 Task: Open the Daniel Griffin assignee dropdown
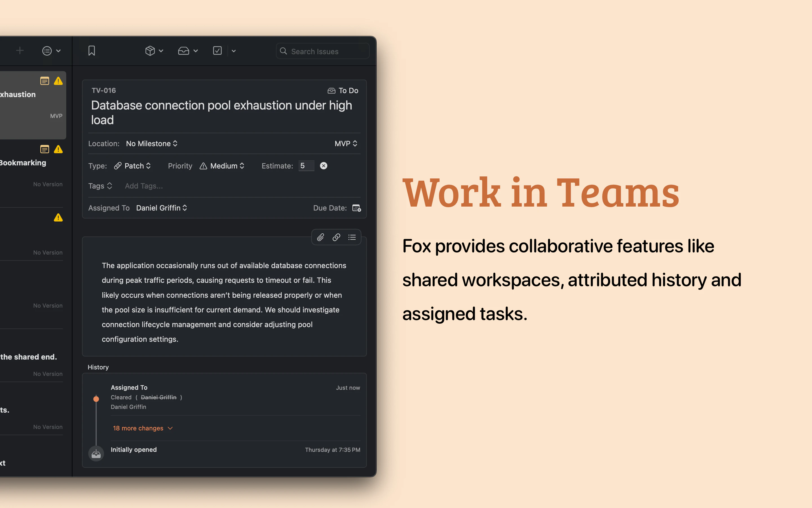[162, 208]
